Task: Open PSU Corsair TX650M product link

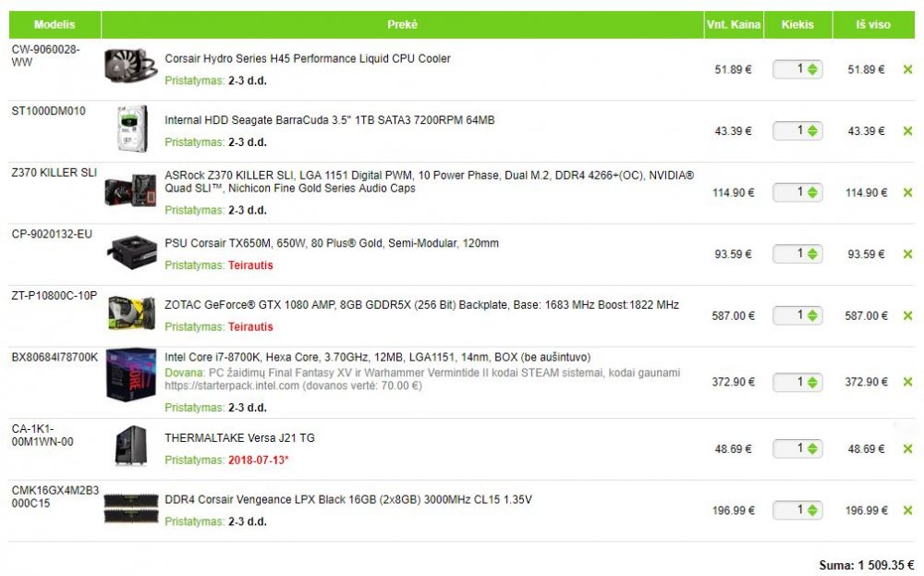Action: pyautogui.click(x=332, y=243)
